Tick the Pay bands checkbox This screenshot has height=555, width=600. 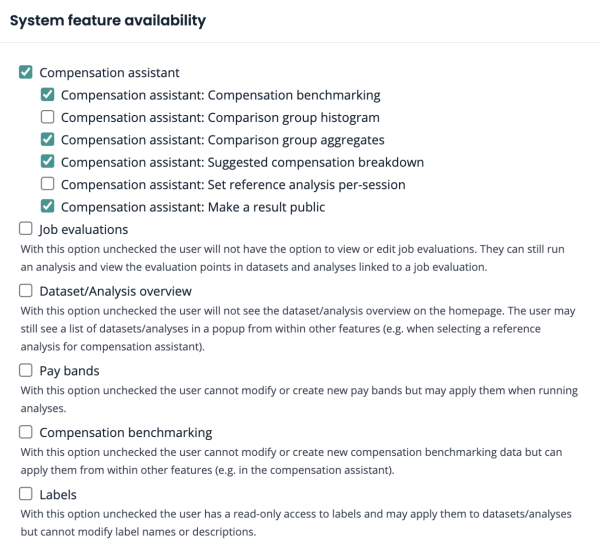(x=26, y=371)
